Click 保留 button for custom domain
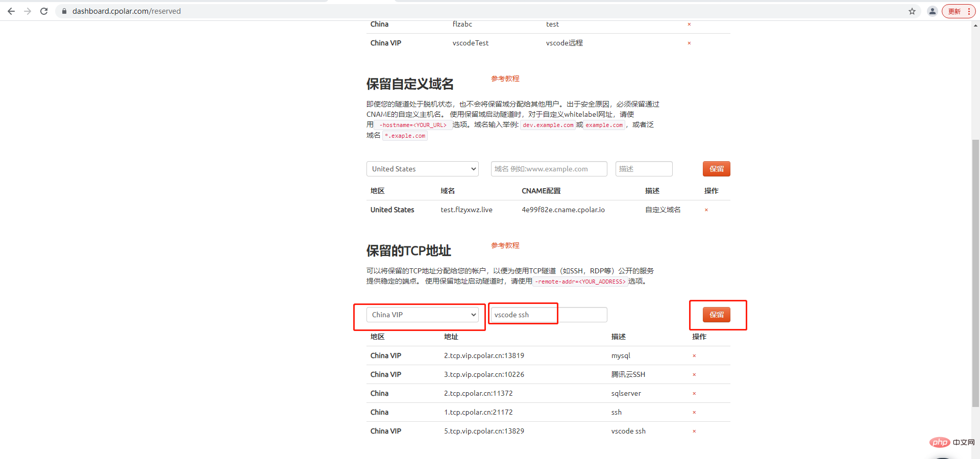Screen dimensions: 980x459 point(717,169)
